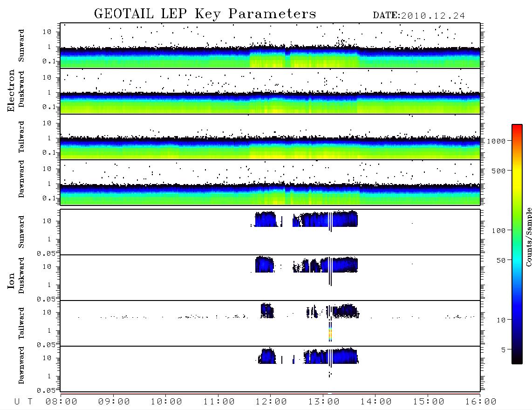This screenshot has height=410, width=532.
Task: Select the 'DATE:2010.12.24' label
Action: [x=419, y=15]
